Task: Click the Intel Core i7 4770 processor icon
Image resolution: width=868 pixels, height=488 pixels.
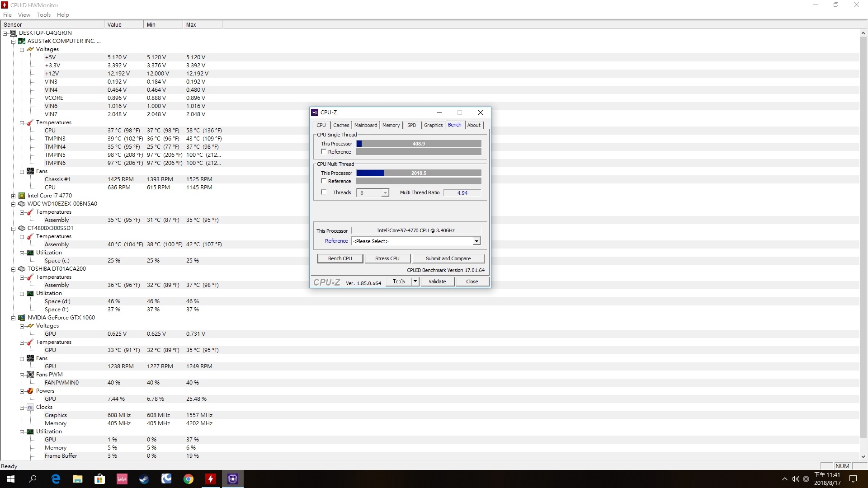Action: 22,196
